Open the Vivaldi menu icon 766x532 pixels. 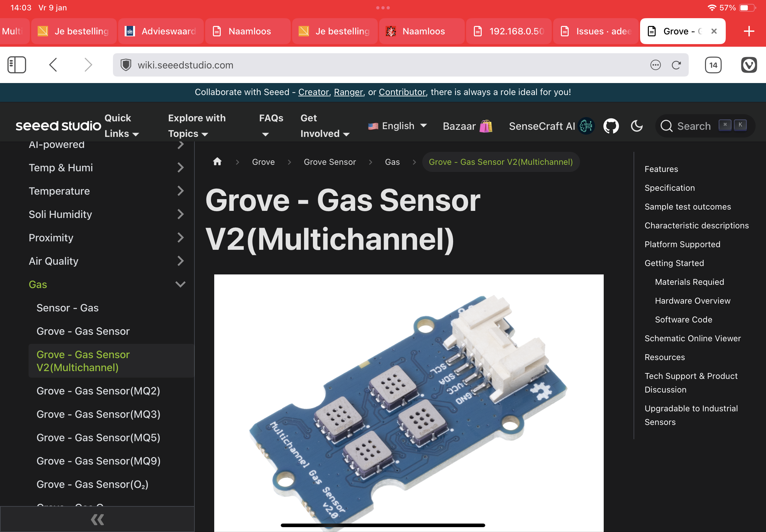749,65
